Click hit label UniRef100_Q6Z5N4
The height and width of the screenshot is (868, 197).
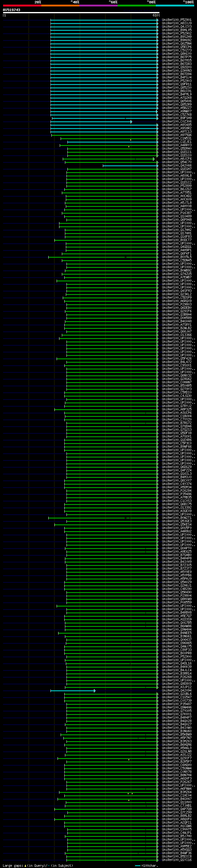click(177, 43)
